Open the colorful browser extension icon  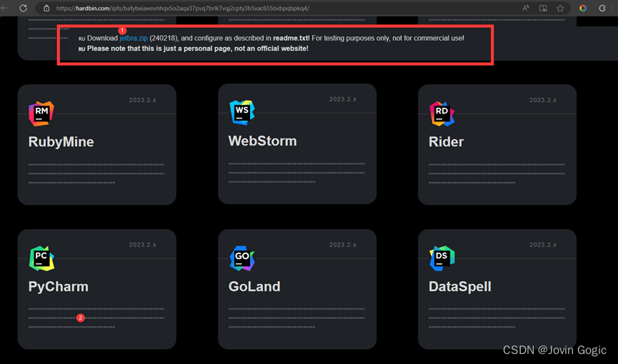click(583, 8)
